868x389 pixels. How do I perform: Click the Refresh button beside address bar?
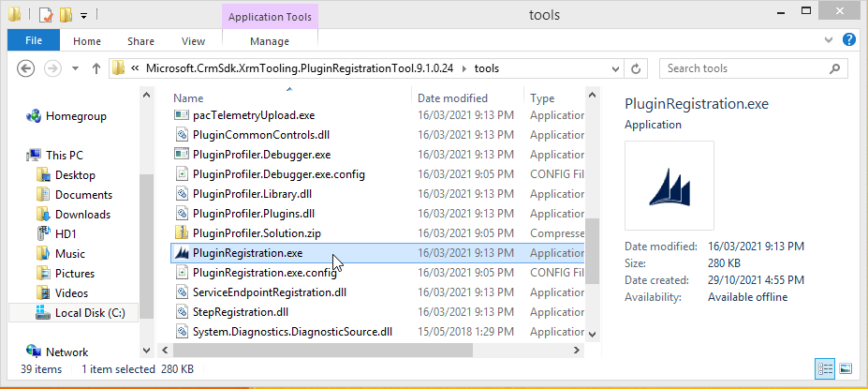637,68
